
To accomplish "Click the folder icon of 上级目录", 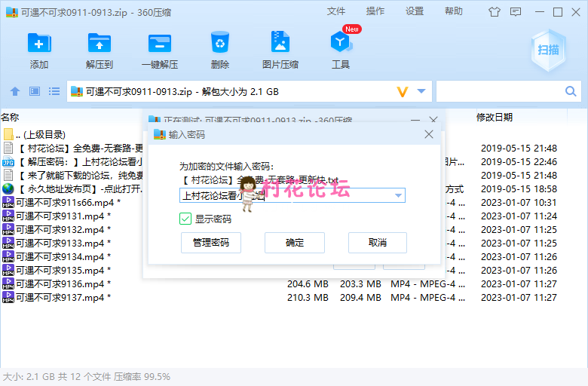I will tap(8, 134).
